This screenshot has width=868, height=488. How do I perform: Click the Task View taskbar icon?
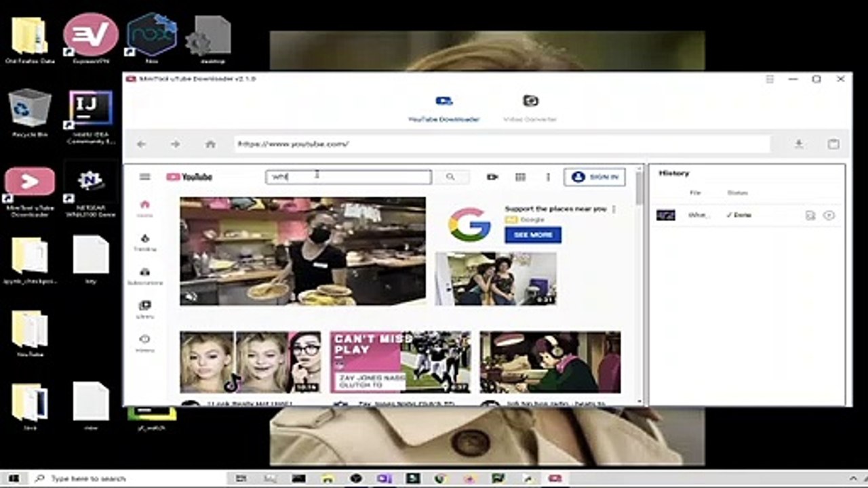[x=241, y=479]
